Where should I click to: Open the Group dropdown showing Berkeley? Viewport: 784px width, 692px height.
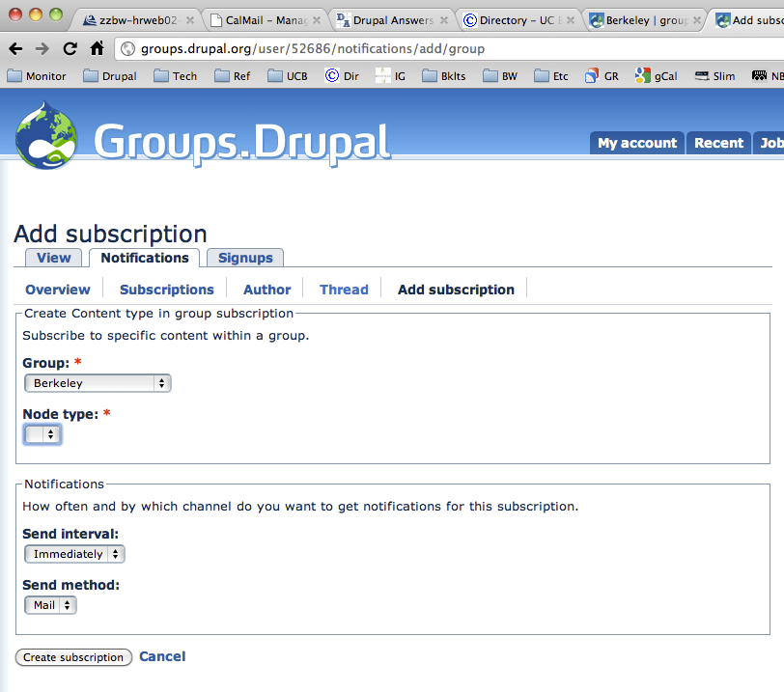(98, 383)
